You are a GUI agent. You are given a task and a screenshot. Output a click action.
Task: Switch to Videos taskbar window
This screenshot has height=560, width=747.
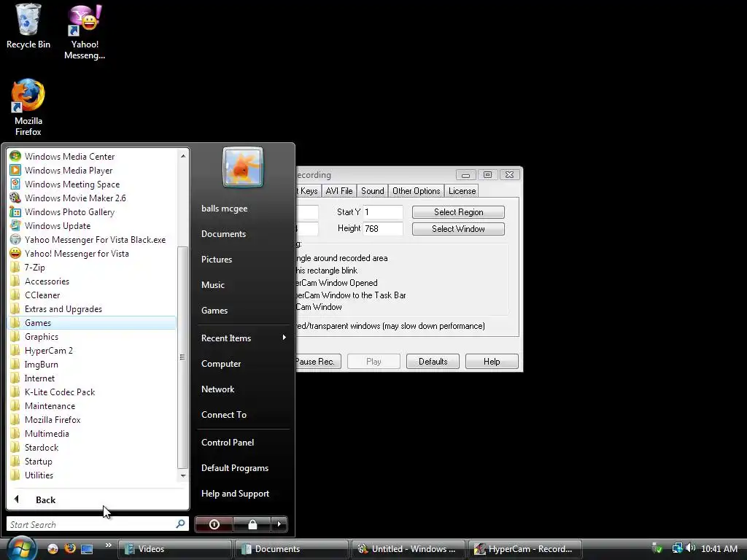point(174,548)
